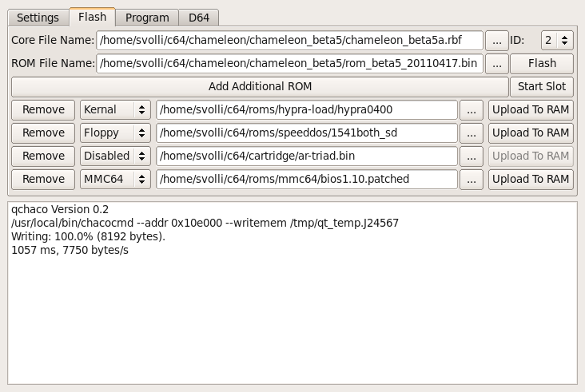Browse for the Floppy ROM file

point(472,133)
